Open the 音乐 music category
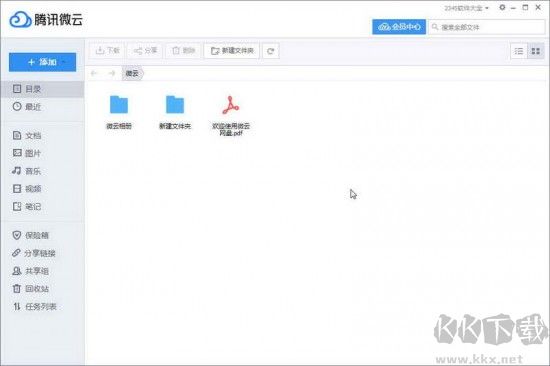The image size is (550, 366). [x=42, y=171]
